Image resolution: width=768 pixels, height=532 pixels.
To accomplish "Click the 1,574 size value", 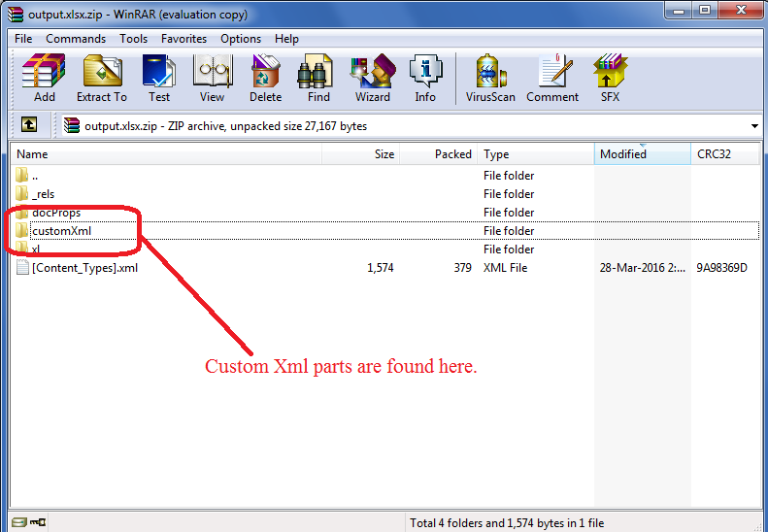I will click(x=381, y=268).
